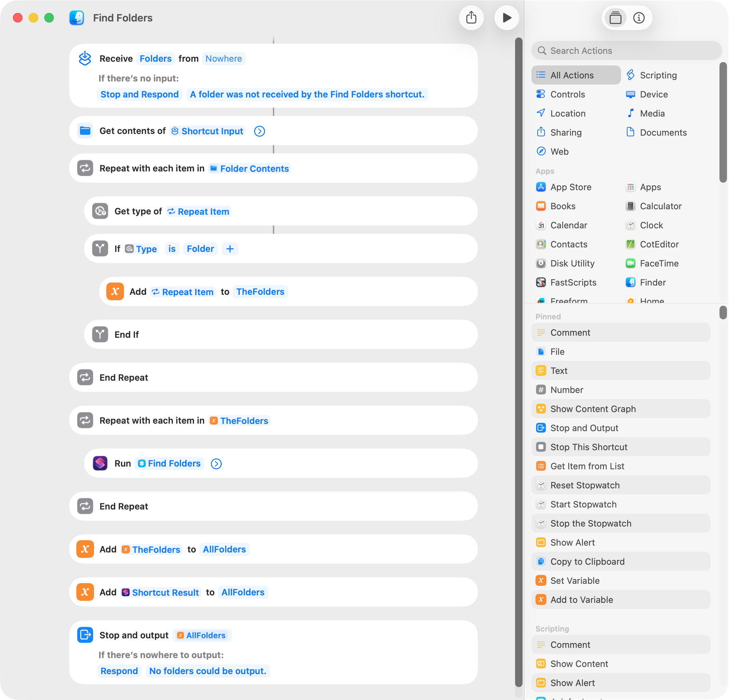This screenshot has width=729, height=700.
Task: Choose the Finder app actions
Action: [x=652, y=283]
